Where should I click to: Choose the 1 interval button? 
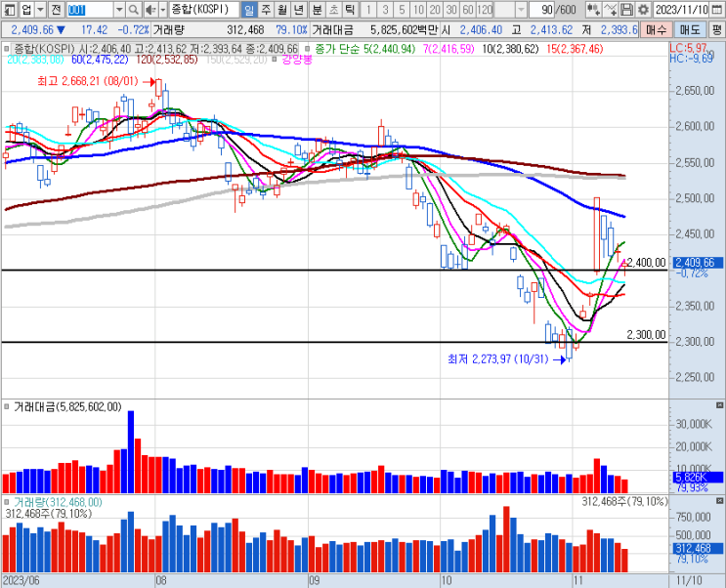click(x=368, y=9)
